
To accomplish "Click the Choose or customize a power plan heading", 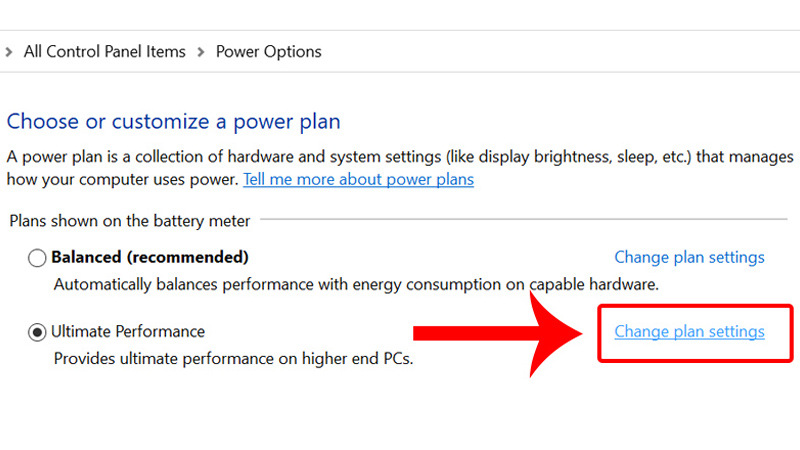I will (x=173, y=122).
